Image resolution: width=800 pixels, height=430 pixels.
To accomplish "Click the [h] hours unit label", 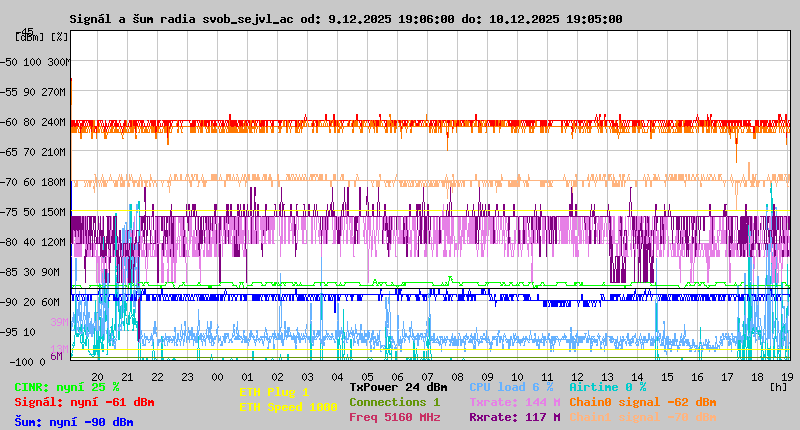I will 778,386.
